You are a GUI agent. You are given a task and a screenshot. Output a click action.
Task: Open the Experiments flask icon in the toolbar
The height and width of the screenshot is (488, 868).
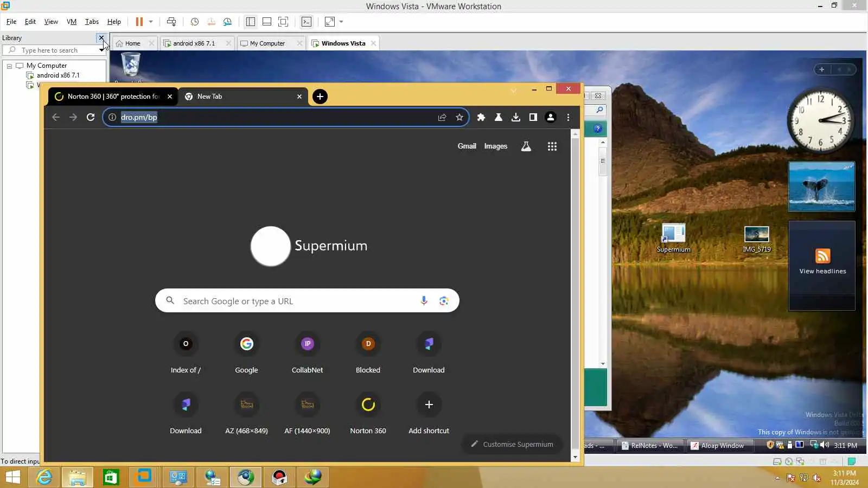point(499,117)
